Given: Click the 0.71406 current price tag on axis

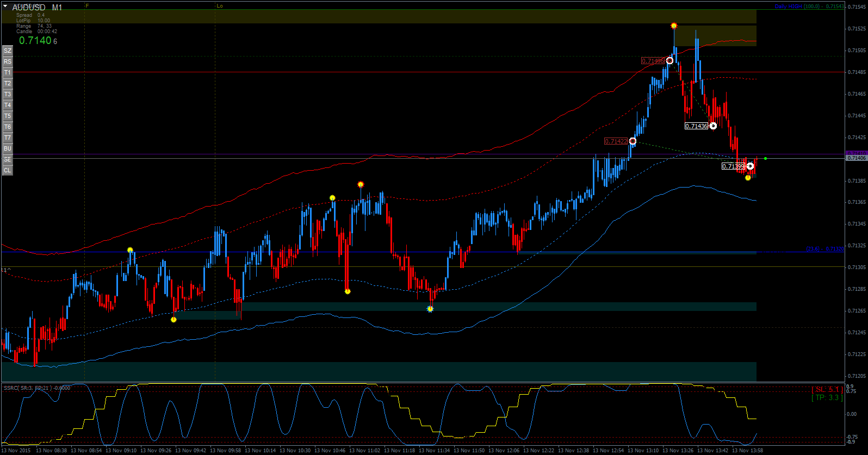Looking at the screenshot, I should (x=857, y=158).
